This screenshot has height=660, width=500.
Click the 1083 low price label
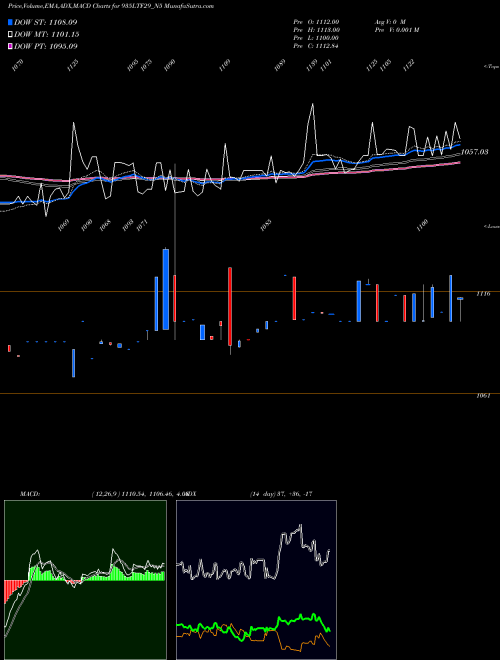[x=266, y=225]
